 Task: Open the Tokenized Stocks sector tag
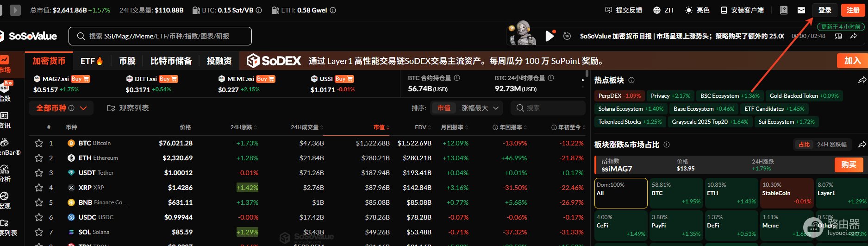pyautogui.click(x=630, y=122)
